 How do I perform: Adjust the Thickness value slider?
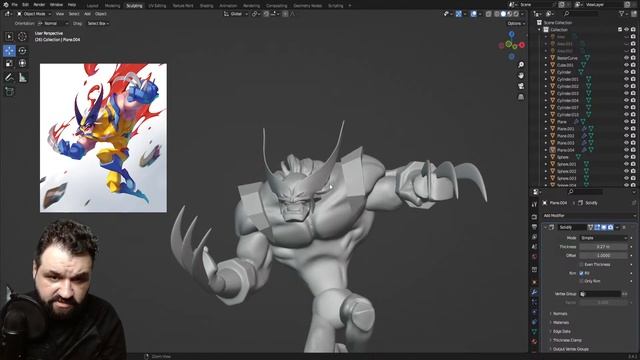pyautogui.click(x=603, y=247)
